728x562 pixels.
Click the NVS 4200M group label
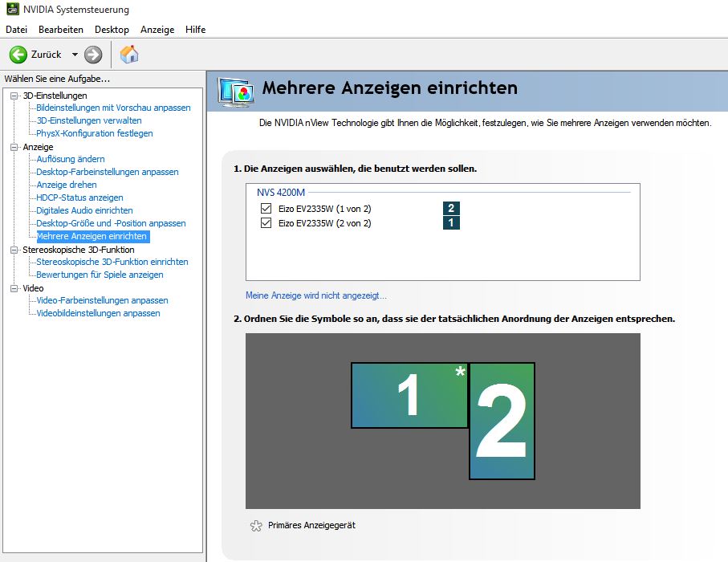click(281, 193)
